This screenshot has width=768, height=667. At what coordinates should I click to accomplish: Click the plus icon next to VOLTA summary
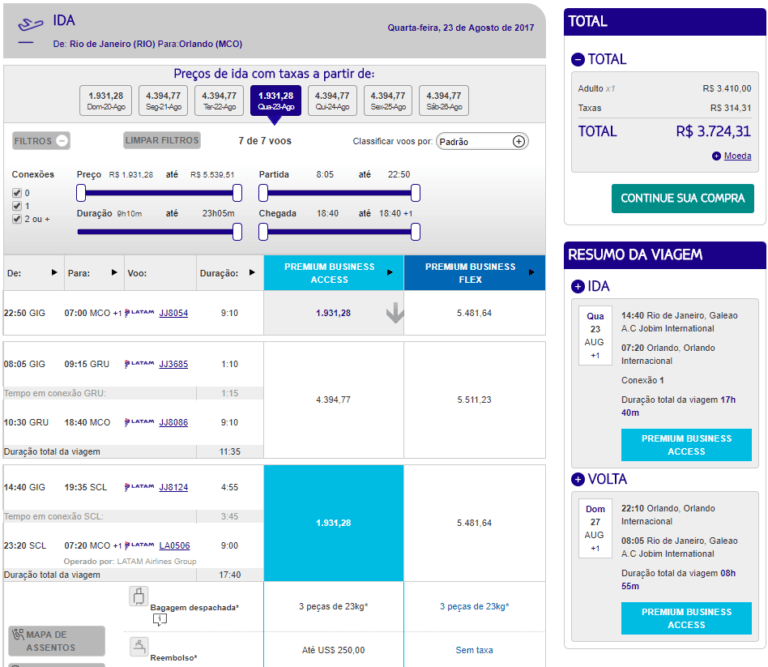[x=577, y=477]
